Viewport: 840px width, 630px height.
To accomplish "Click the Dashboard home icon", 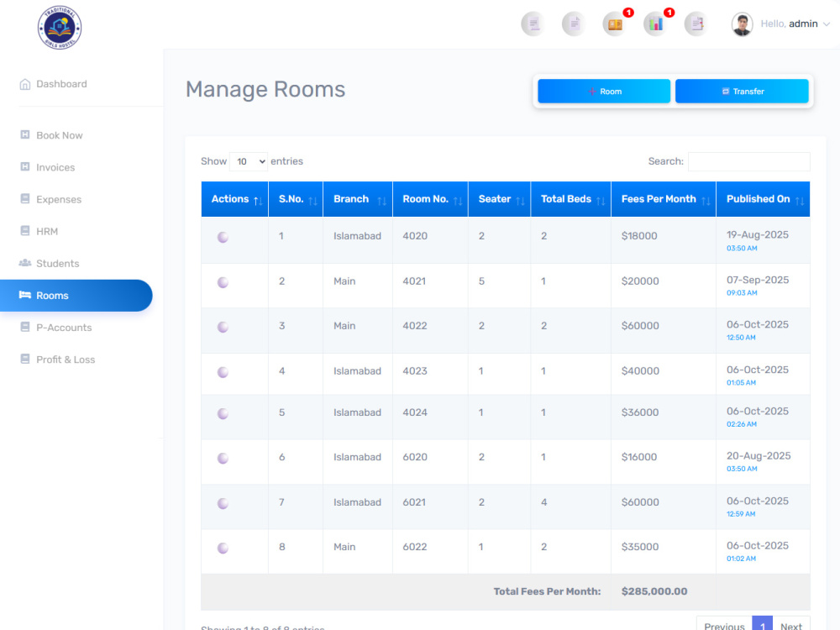I will [x=25, y=84].
